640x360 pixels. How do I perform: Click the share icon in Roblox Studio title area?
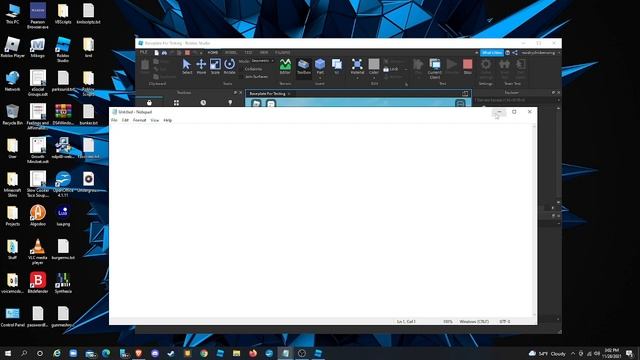tap(515, 53)
